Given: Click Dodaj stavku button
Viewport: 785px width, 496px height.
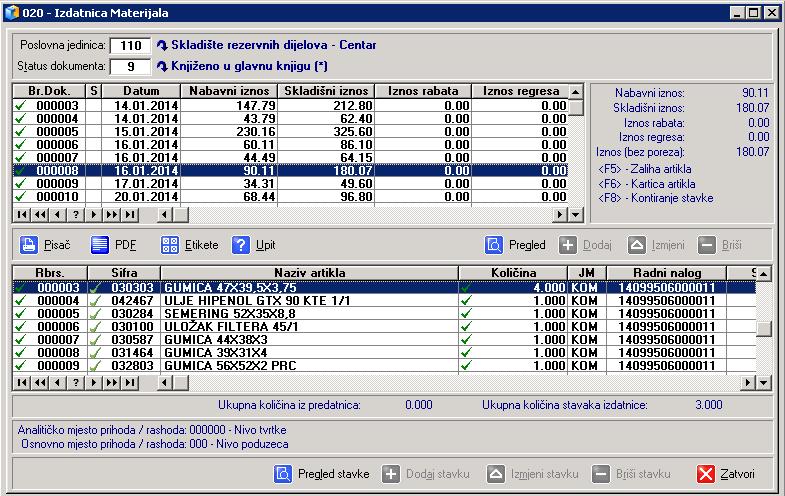Looking at the screenshot, I should 426,473.
